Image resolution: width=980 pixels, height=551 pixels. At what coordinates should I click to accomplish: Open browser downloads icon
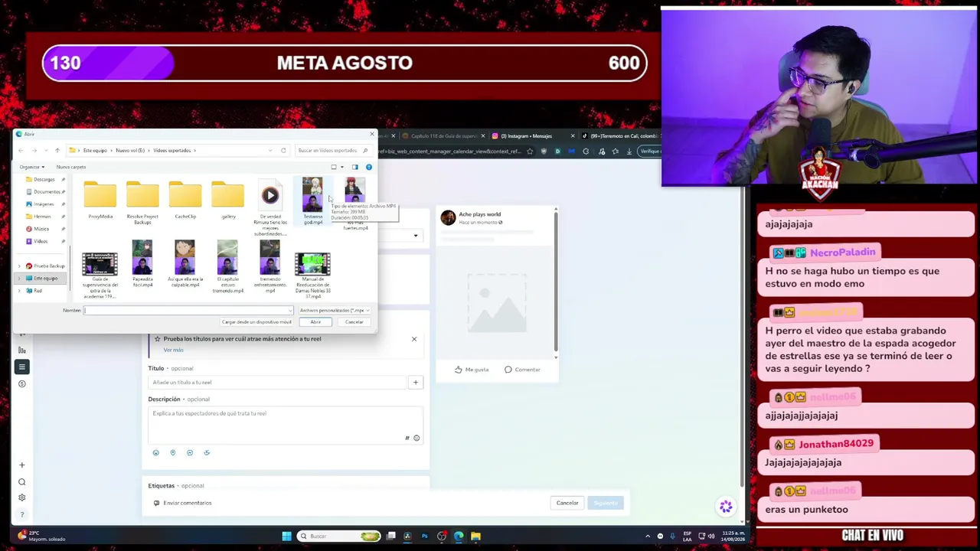(629, 152)
